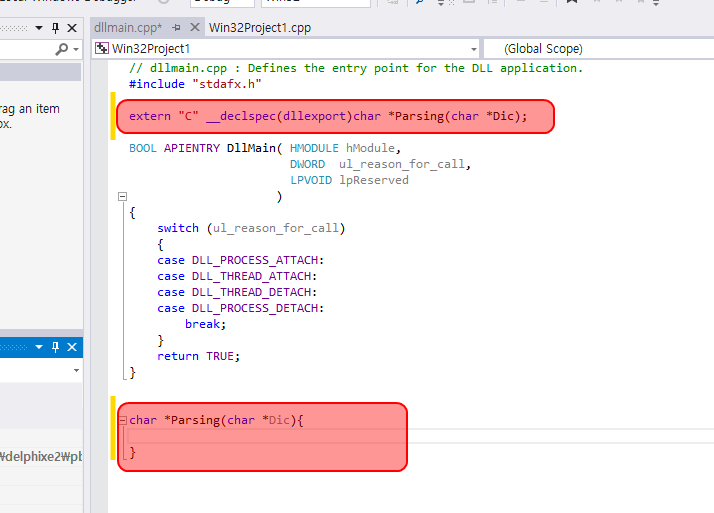
Task: Open the (Global Scope) dropdown
Action: pyautogui.click(x=598, y=48)
